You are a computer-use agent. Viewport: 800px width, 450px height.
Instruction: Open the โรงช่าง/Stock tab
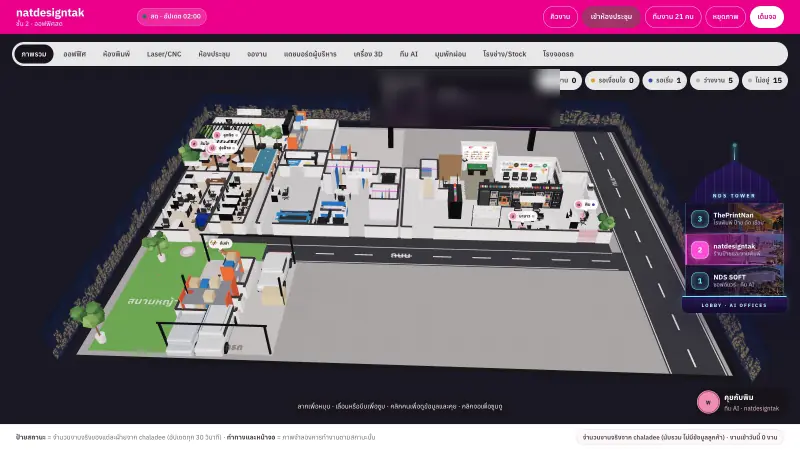(x=504, y=54)
